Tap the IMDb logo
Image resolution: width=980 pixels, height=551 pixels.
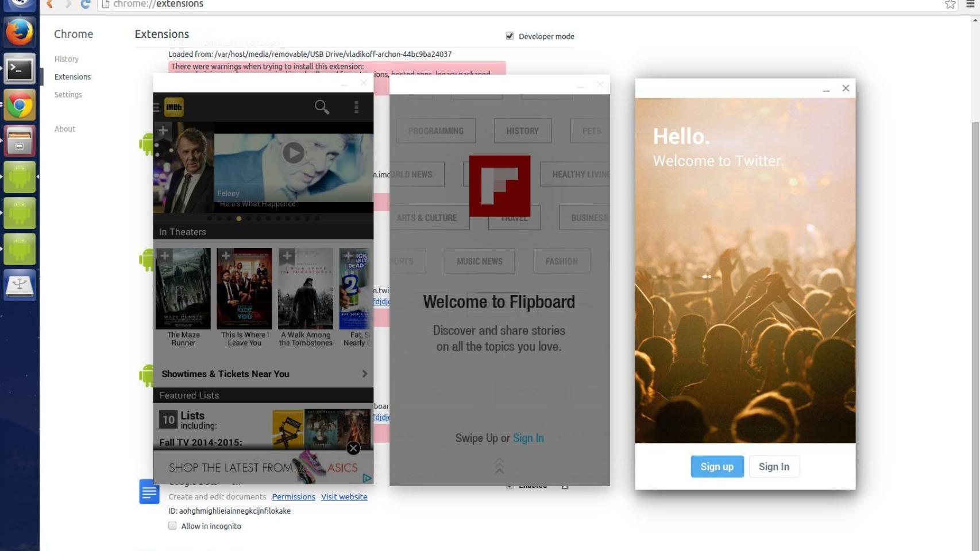(x=173, y=107)
